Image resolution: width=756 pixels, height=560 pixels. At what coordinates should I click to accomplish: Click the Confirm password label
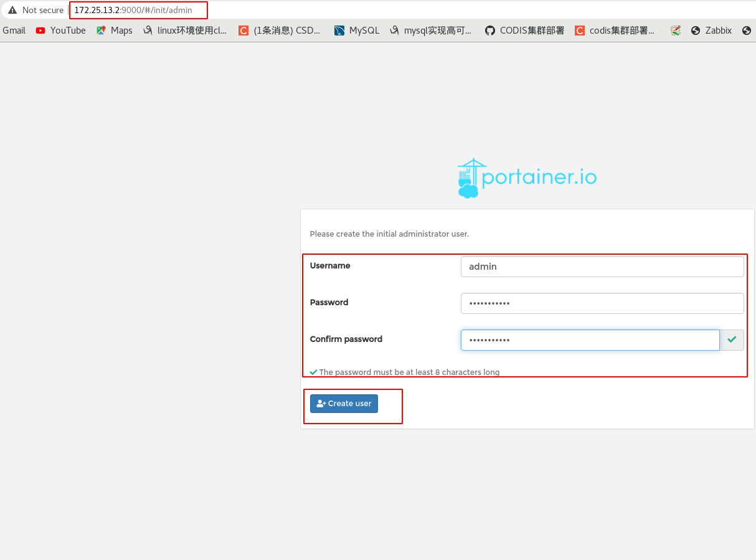click(x=346, y=339)
